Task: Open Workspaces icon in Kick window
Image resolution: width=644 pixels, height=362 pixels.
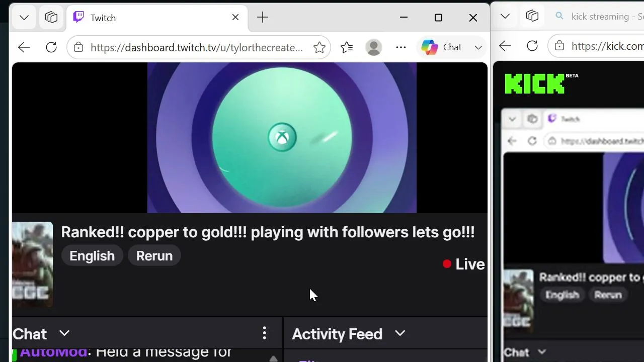Action: coord(532,17)
